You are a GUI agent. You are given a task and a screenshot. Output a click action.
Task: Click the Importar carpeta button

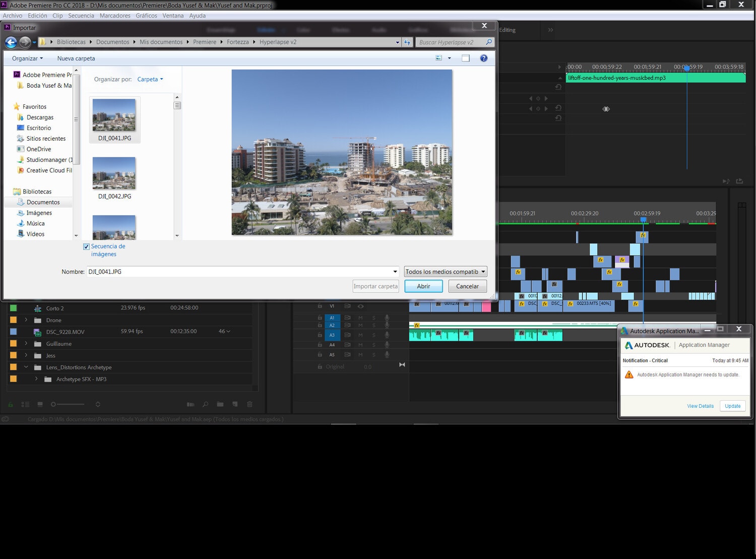point(375,286)
